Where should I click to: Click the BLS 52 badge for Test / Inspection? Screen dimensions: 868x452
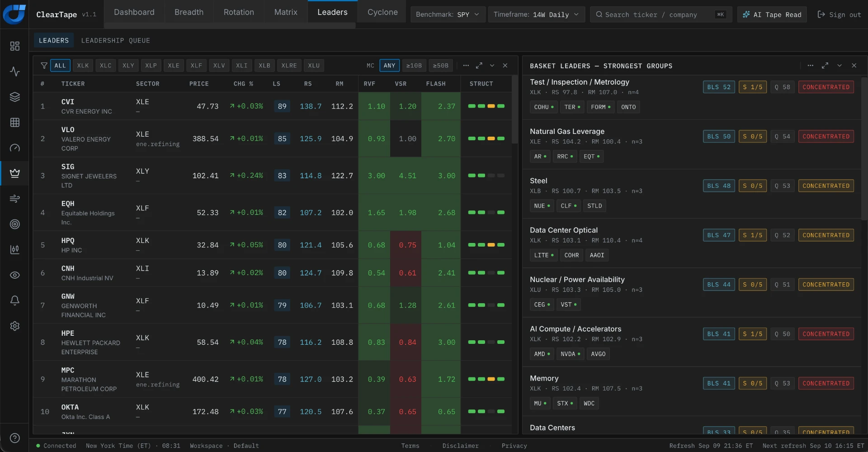(x=719, y=87)
